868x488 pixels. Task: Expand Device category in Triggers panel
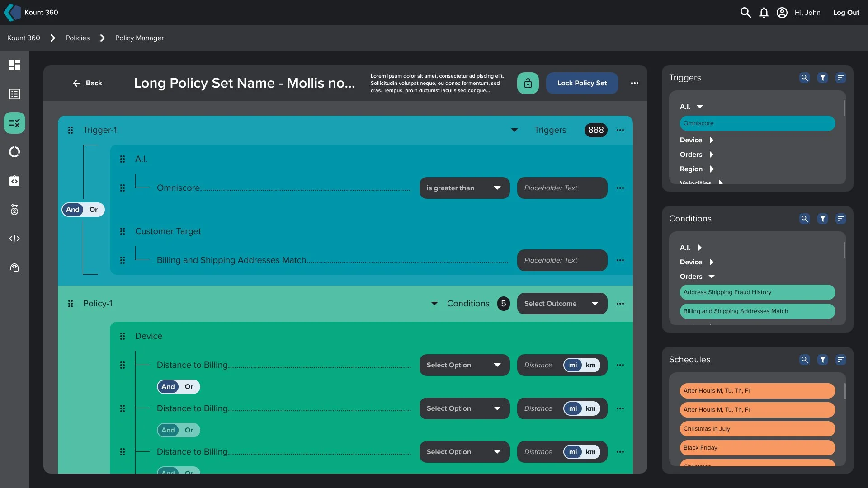point(711,140)
